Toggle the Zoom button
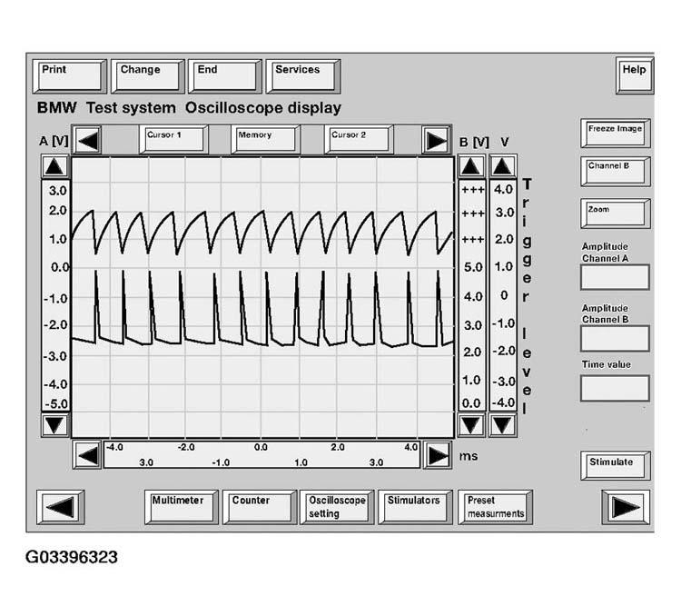 click(x=615, y=214)
